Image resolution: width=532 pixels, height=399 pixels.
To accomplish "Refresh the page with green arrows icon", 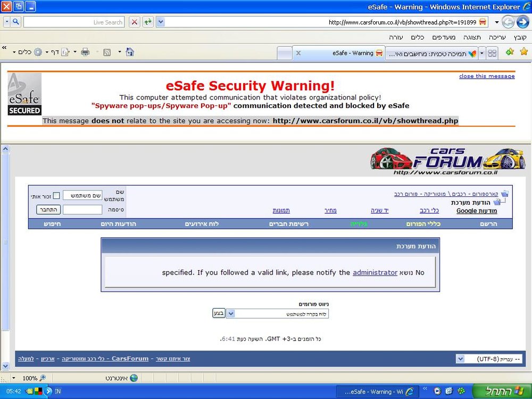I will [x=148, y=22].
